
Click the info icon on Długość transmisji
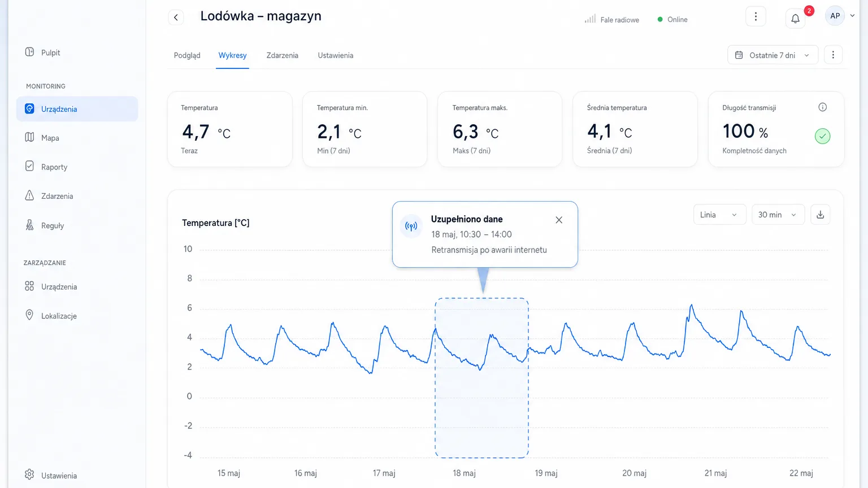click(x=823, y=107)
